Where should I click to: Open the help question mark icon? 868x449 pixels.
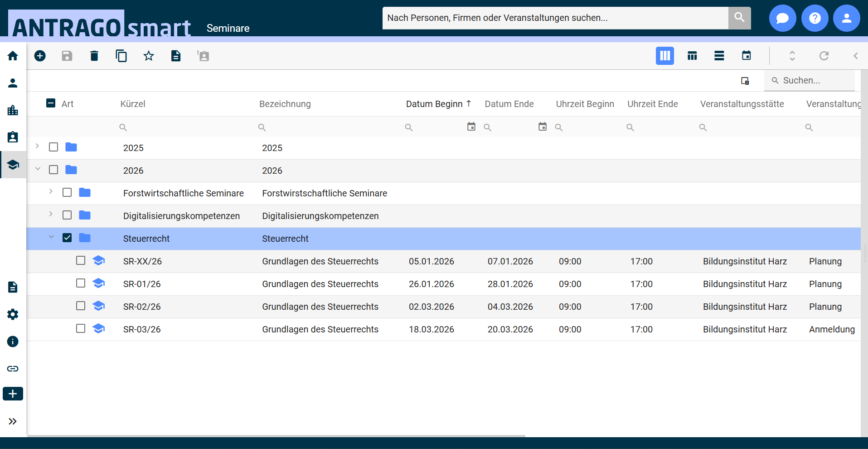(815, 18)
